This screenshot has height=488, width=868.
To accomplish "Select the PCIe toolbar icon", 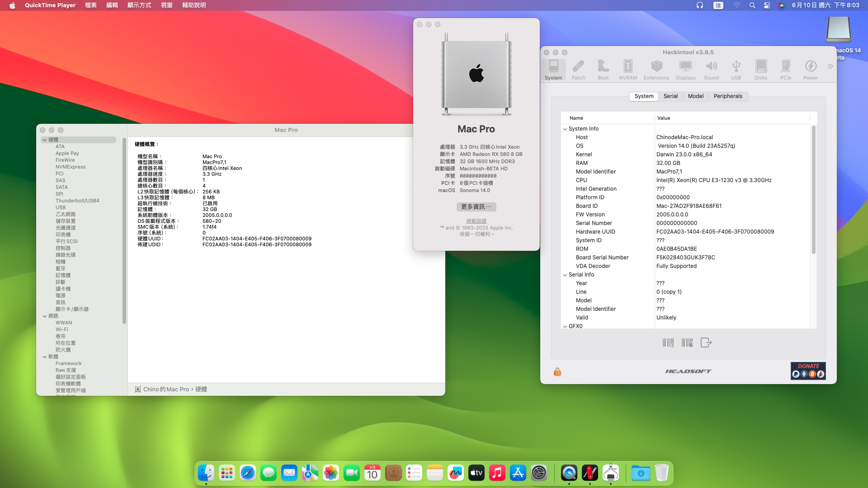I will point(786,70).
